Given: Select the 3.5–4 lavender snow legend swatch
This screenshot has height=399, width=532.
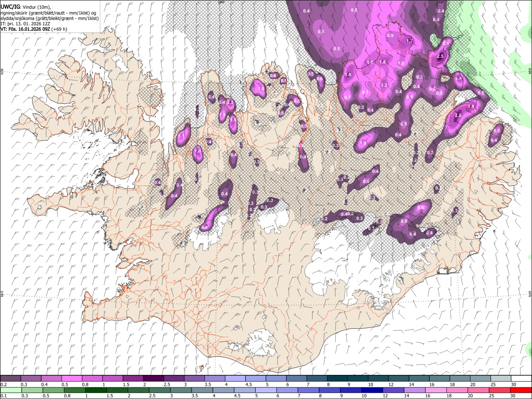Looking at the screenshot, I should point(214,378).
